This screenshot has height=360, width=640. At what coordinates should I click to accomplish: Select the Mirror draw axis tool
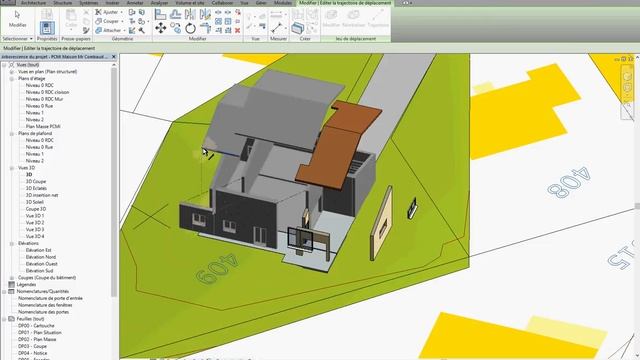click(205, 14)
